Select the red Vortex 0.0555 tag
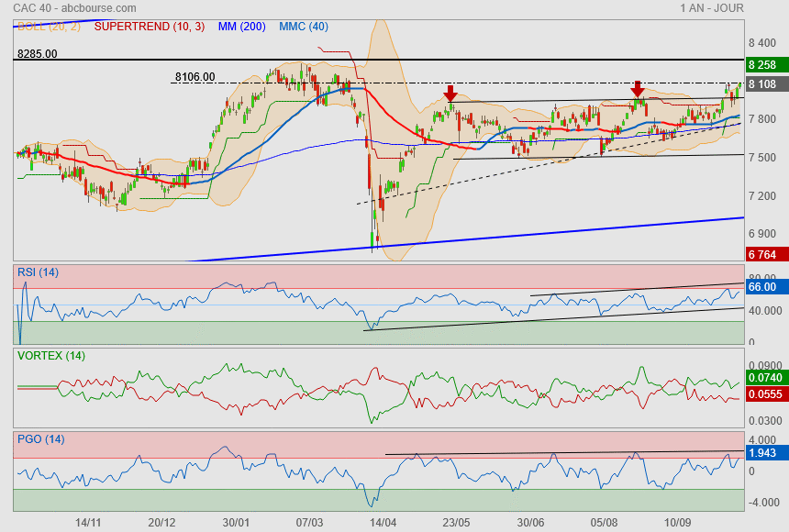Screen dimensions: 789x532 pos(763,393)
